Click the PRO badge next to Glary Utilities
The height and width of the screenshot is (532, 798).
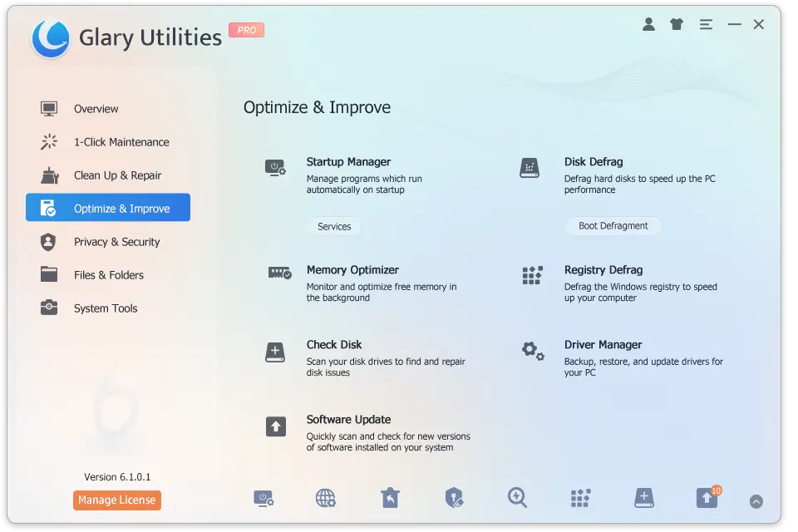246,30
